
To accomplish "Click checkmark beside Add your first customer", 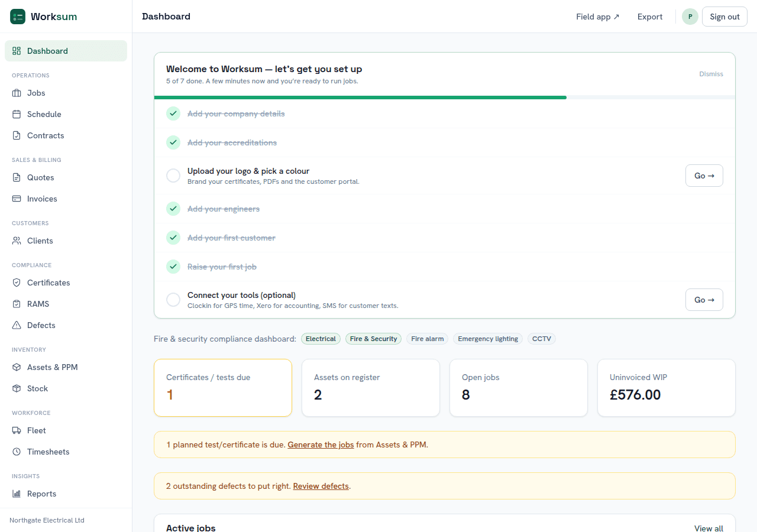I will point(173,238).
